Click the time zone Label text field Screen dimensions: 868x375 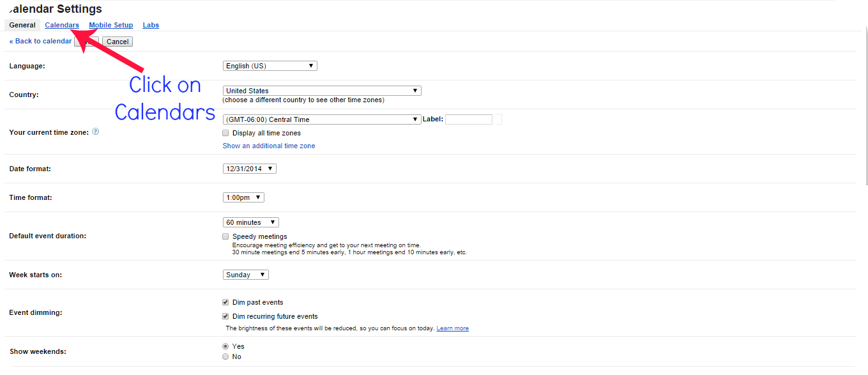pos(469,119)
